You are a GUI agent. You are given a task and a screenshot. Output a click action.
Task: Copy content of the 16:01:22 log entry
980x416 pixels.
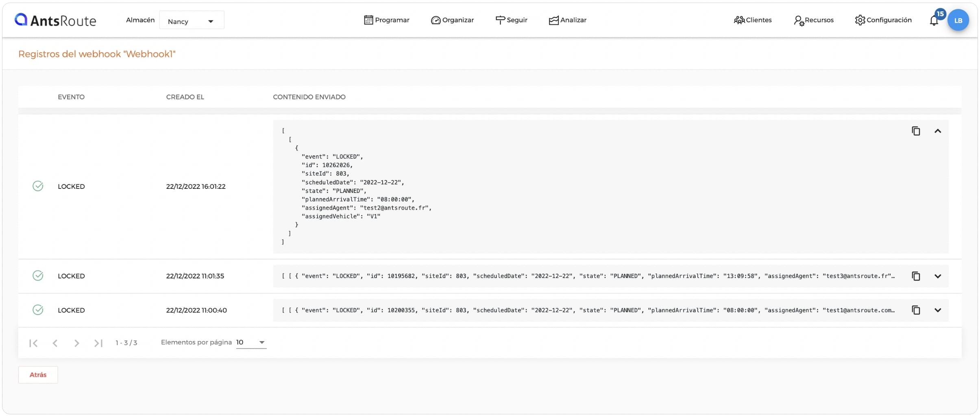916,131
